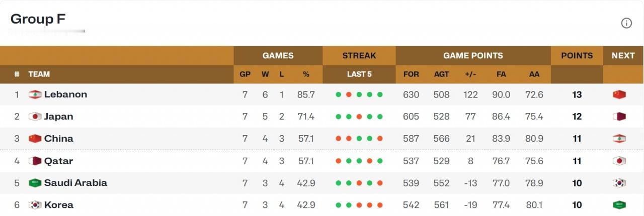Click Japan's last green streak dot
644x216 pixels.
[x=380, y=117]
